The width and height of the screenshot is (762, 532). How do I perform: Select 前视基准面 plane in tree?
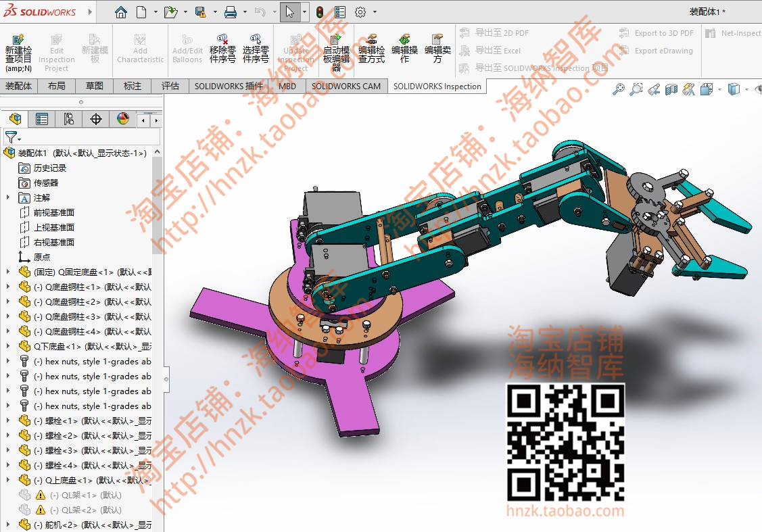click(x=47, y=213)
